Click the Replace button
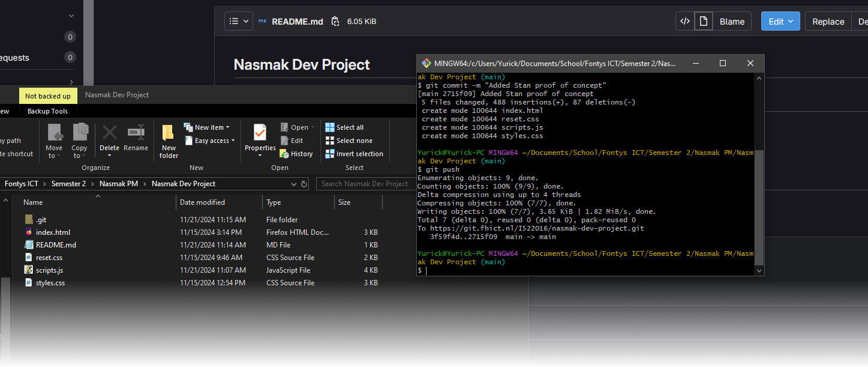 coord(828,22)
